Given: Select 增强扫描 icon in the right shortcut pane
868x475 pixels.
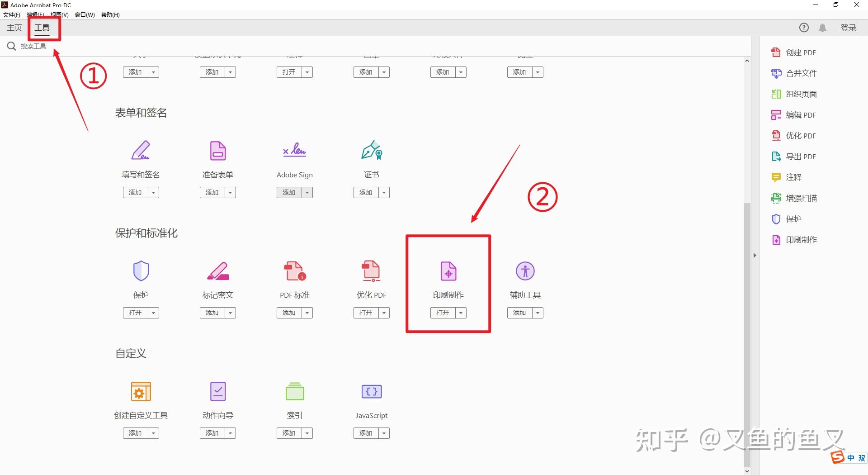Looking at the screenshot, I should tap(776, 198).
